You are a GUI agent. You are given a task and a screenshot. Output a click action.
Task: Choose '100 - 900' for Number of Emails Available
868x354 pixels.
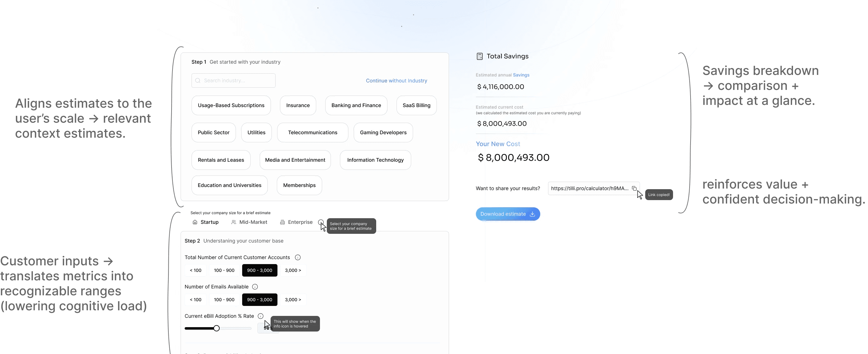coord(224,299)
